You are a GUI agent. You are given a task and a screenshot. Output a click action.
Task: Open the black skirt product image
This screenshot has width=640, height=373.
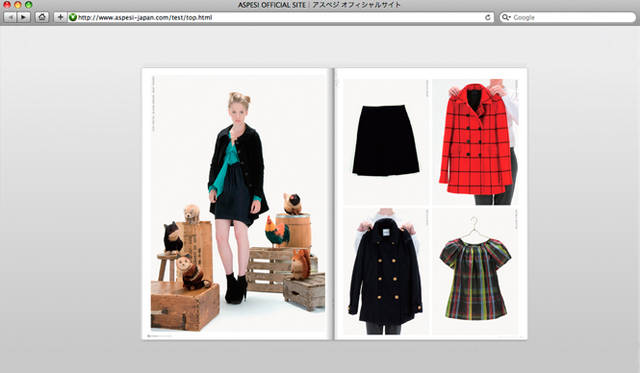(386, 141)
